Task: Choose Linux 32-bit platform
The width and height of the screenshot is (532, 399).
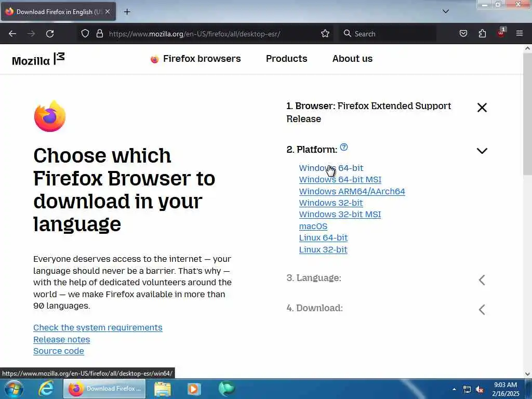Action: pyautogui.click(x=323, y=250)
